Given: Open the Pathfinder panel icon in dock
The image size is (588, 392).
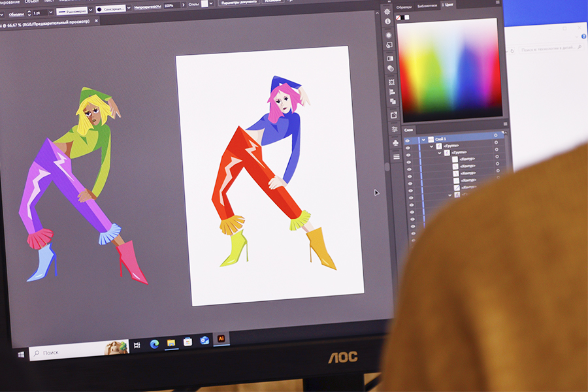Looking at the screenshot, I should point(392,101).
